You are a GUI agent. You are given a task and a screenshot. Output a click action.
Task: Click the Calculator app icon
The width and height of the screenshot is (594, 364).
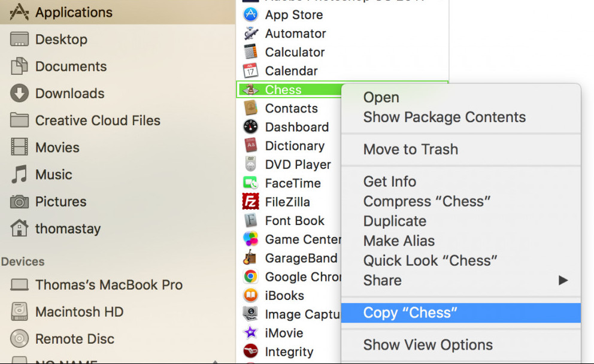tap(250, 52)
